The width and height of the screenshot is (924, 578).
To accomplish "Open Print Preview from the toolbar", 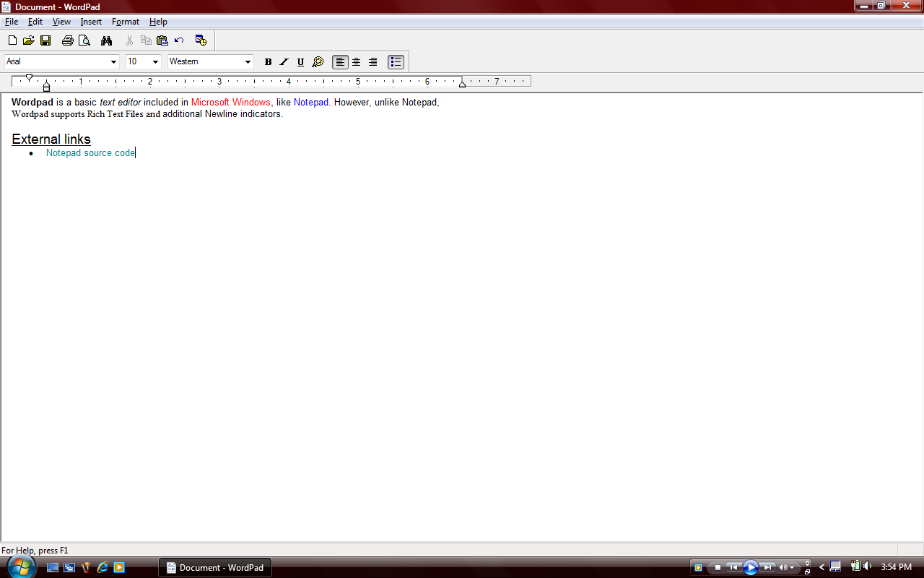I will 84,40.
